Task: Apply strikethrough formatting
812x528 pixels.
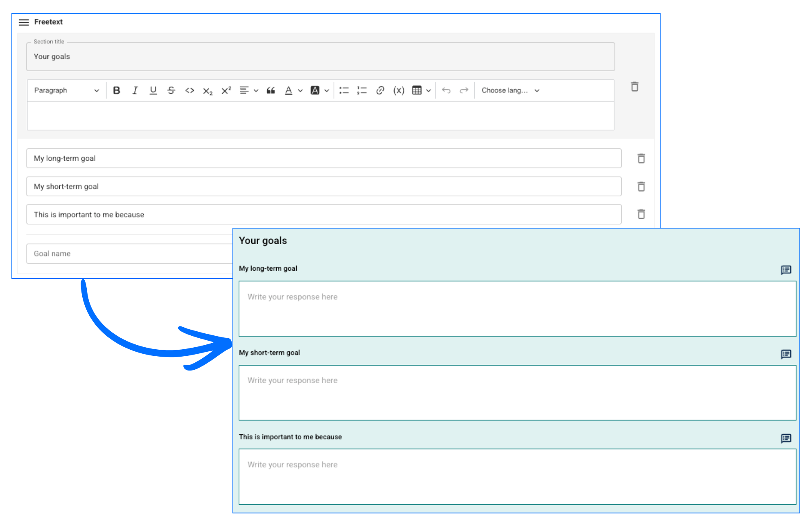Action: [171, 90]
